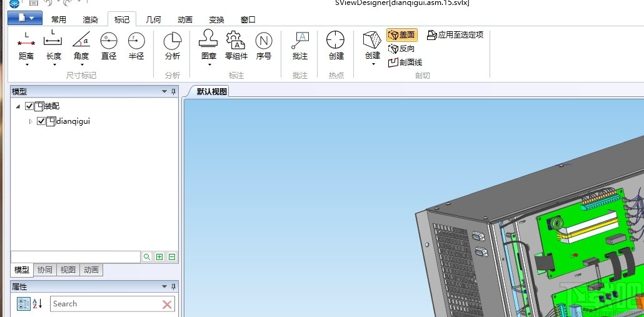
Task: Click the 反向 reverse section option
Action: click(x=401, y=48)
